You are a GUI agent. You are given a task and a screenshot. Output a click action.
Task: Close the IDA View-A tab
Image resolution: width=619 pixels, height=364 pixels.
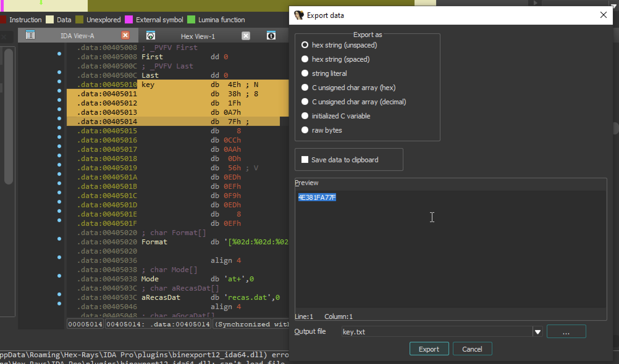tap(125, 35)
